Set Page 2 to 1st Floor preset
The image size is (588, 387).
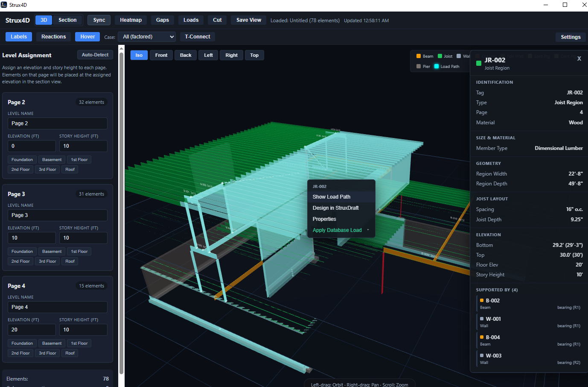pyautogui.click(x=79, y=160)
